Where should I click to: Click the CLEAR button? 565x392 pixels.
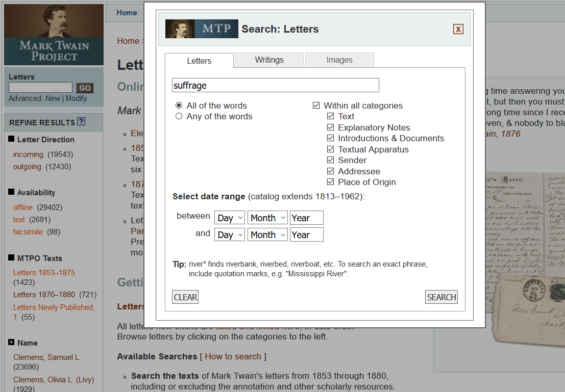[185, 297]
